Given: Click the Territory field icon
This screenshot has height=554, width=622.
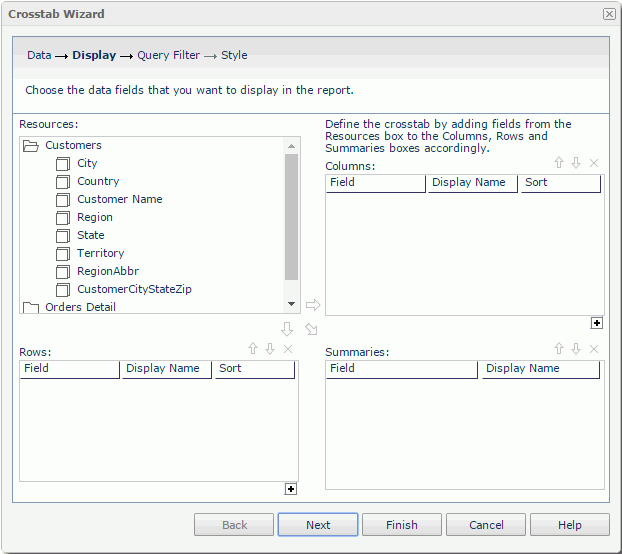Looking at the screenshot, I should click(x=63, y=253).
